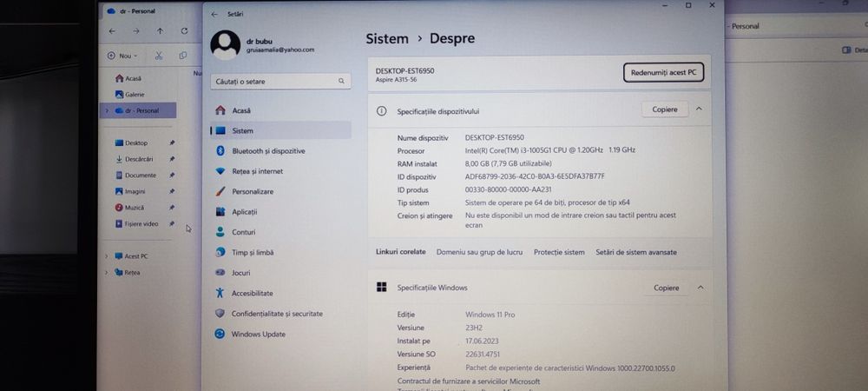The height and width of the screenshot is (391, 868).
Task: Select dr - Personal in Explorer pane
Action: (x=138, y=110)
